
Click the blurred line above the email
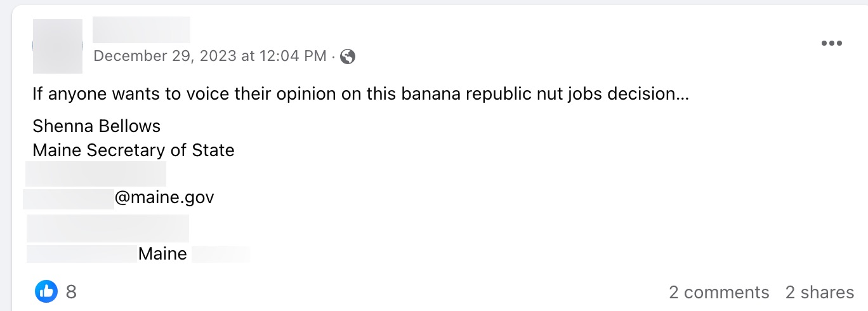[96, 174]
